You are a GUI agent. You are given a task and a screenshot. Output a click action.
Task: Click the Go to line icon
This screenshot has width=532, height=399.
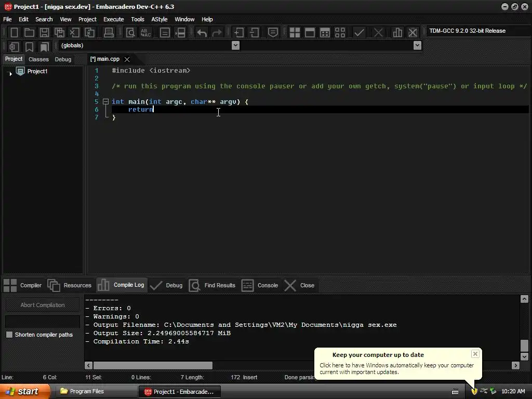pyautogui.click(x=180, y=33)
